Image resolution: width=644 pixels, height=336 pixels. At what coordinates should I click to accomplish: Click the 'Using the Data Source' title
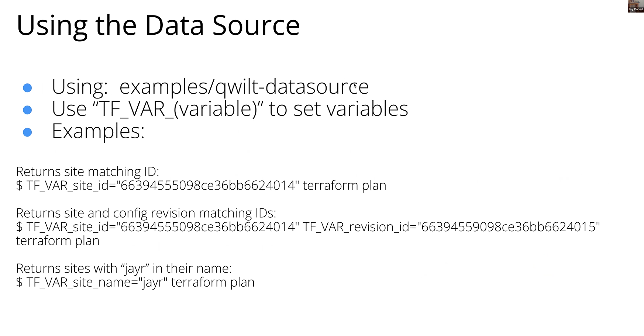pyautogui.click(x=158, y=25)
